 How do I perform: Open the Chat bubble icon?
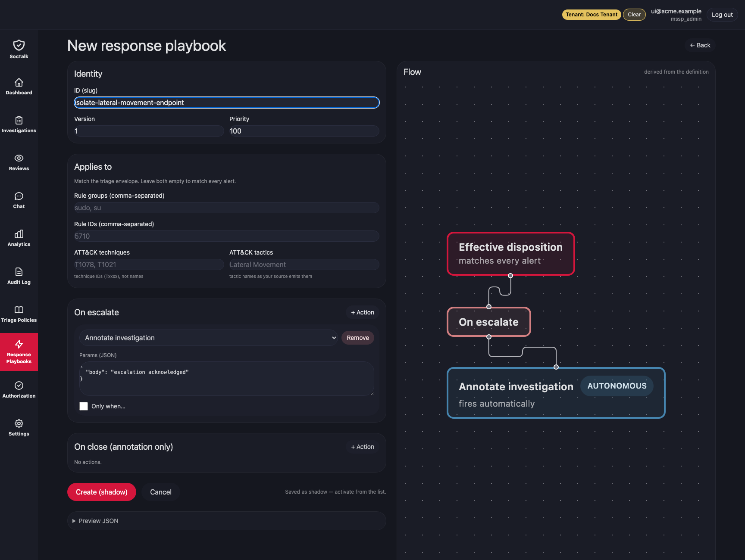(x=19, y=196)
